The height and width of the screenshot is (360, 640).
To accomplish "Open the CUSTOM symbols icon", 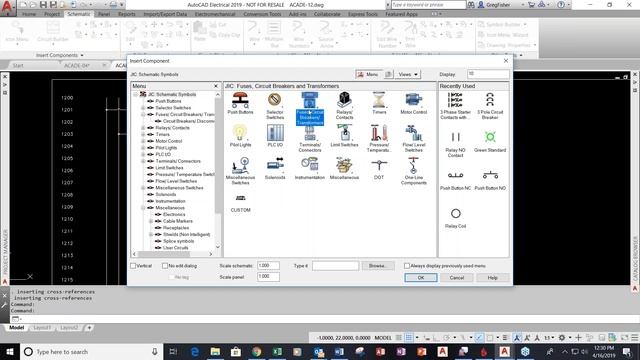I will click(240, 199).
